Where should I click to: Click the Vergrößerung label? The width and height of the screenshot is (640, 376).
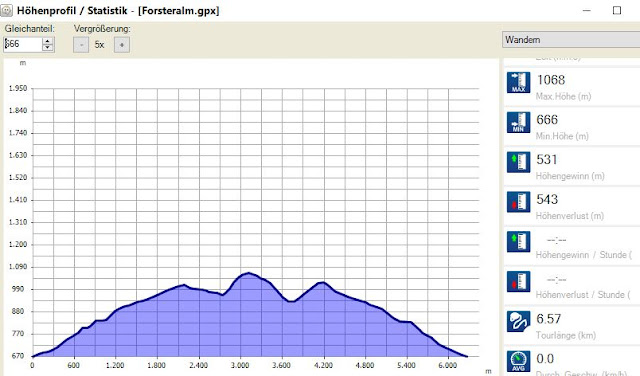[x=102, y=29]
